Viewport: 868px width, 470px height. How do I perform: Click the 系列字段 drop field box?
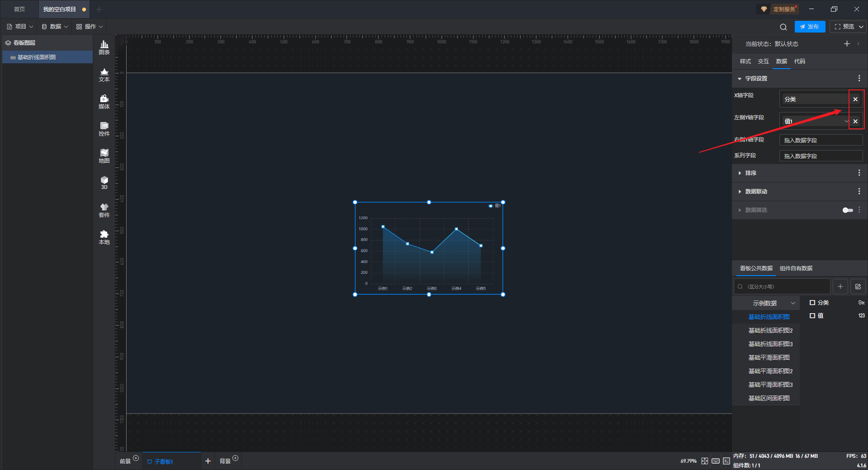click(821, 156)
